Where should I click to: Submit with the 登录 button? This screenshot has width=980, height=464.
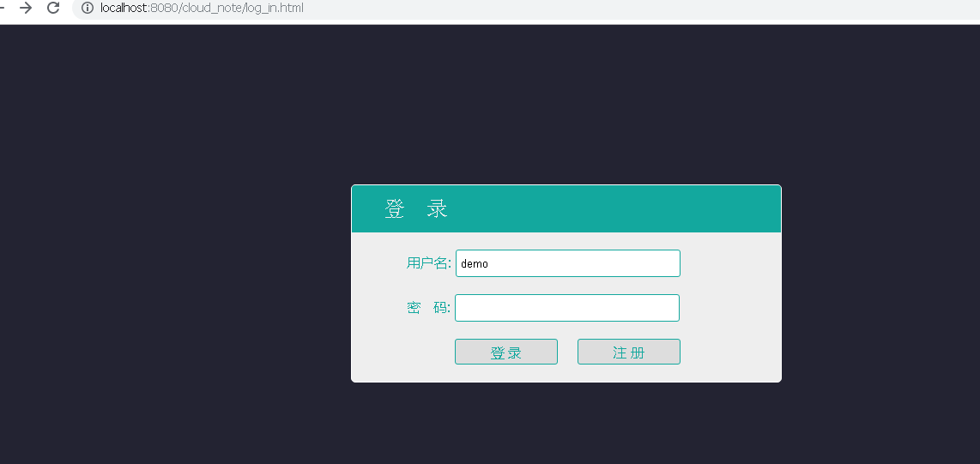click(506, 352)
